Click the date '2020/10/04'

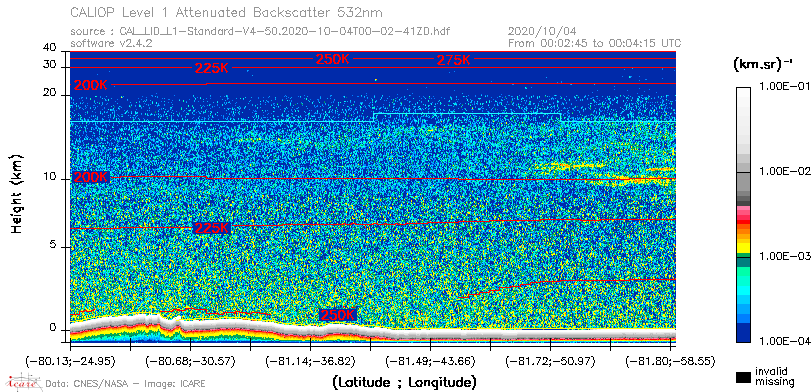click(542, 32)
